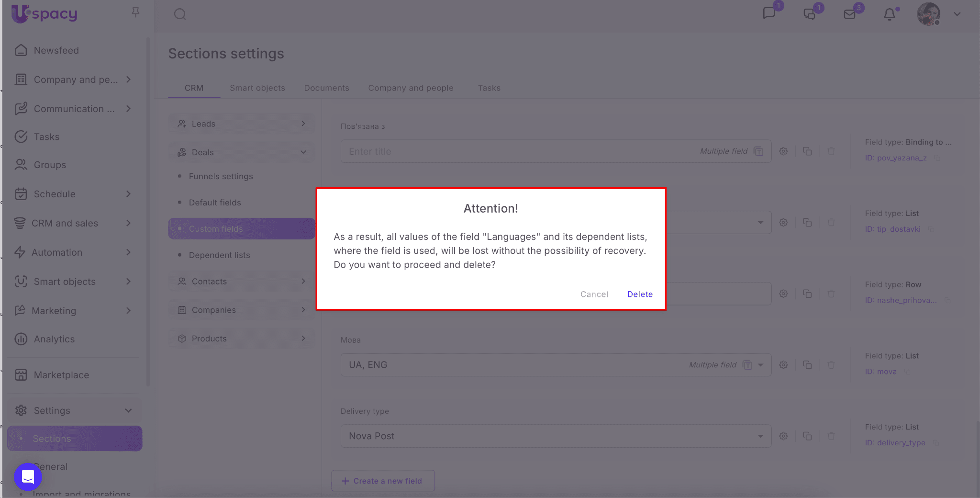Open the chat bubble icon in header

[769, 13]
